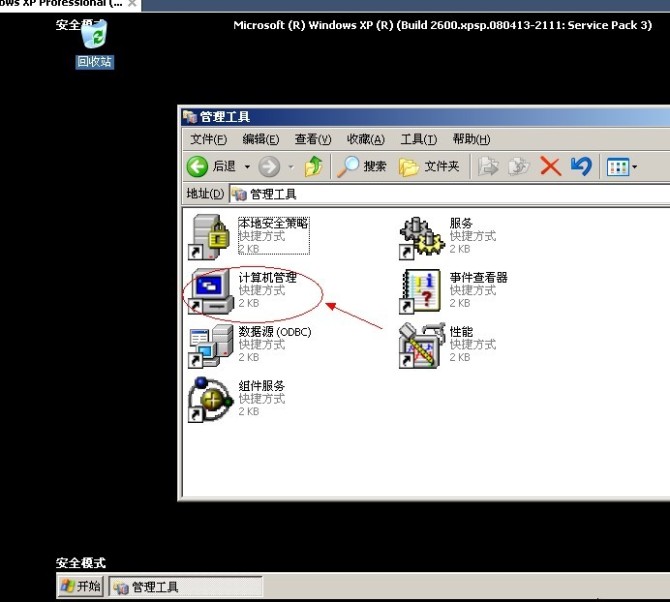Click the Start (开始) button
Screen dimensions: 670x602
tap(80, 586)
